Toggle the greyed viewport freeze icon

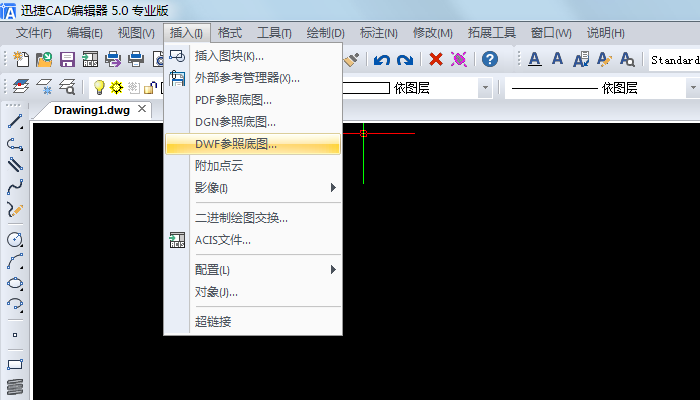[x=133, y=87]
